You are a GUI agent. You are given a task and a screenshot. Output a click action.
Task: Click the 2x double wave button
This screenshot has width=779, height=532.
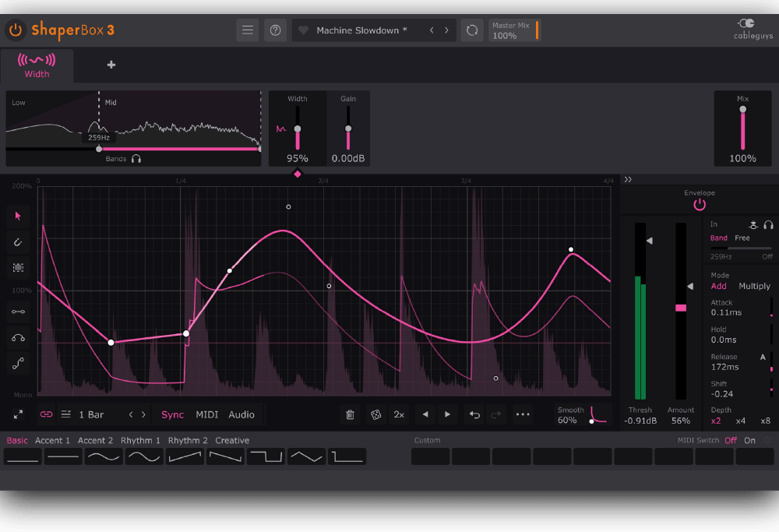coord(399,414)
